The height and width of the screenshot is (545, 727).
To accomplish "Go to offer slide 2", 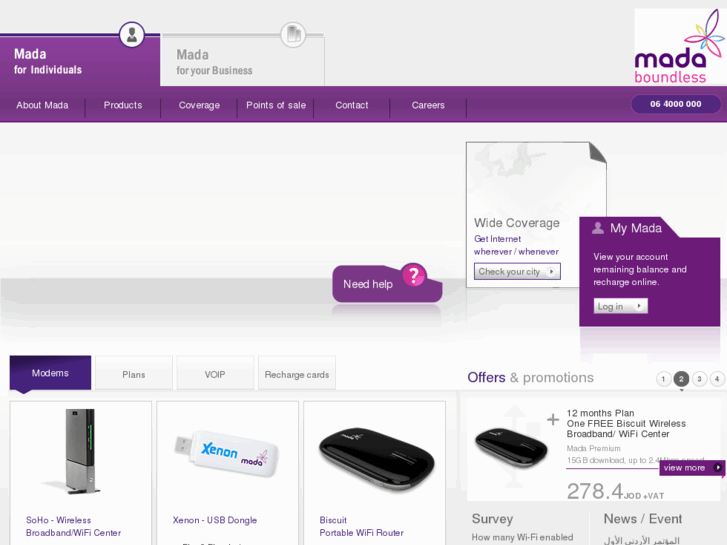I will pos(681,379).
